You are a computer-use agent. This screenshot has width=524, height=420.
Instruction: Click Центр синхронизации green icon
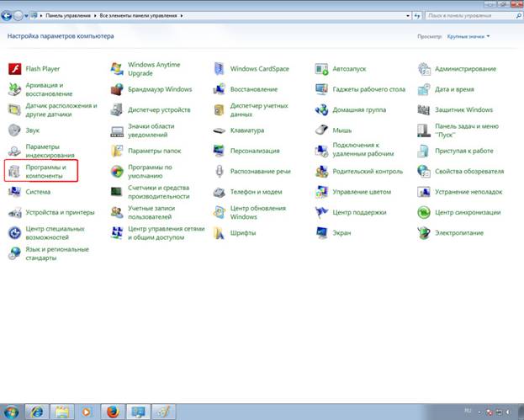tap(424, 212)
